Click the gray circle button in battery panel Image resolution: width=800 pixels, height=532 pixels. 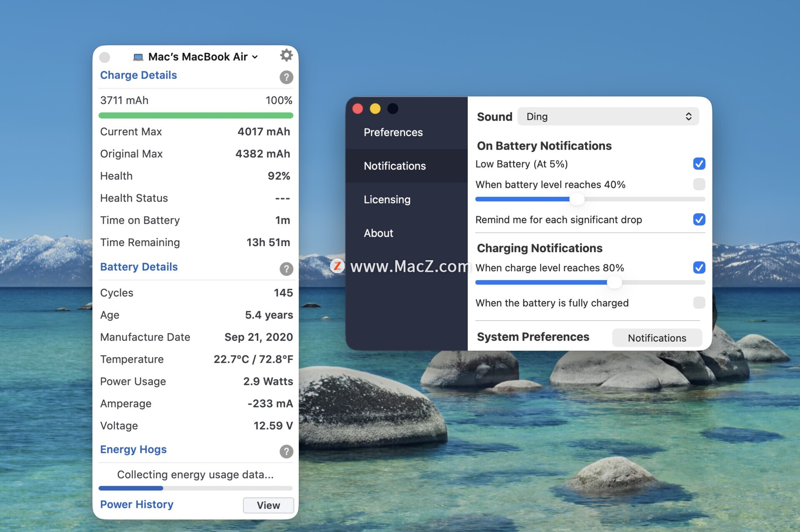pos(105,57)
